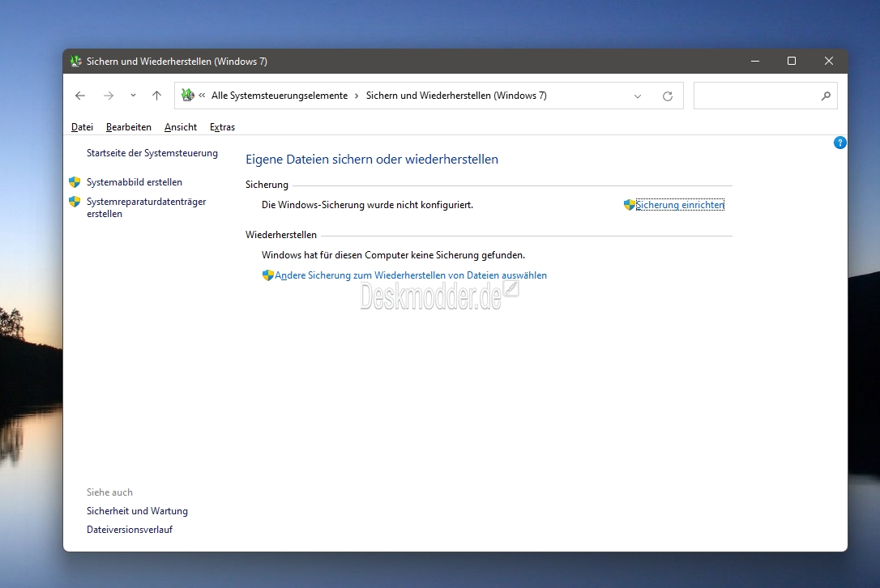
Task: Refresh the Control Panel page
Action: pyautogui.click(x=668, y=96)
